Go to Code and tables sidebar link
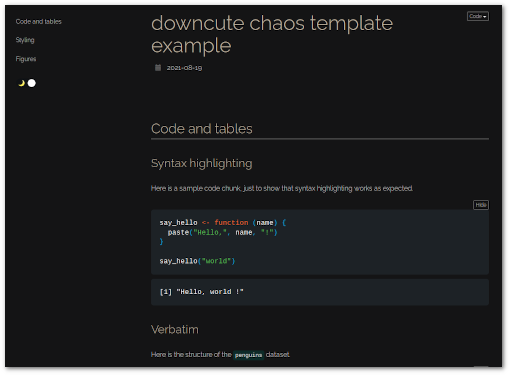The height and width of the screenshot is (375, 510). [39, 22]
